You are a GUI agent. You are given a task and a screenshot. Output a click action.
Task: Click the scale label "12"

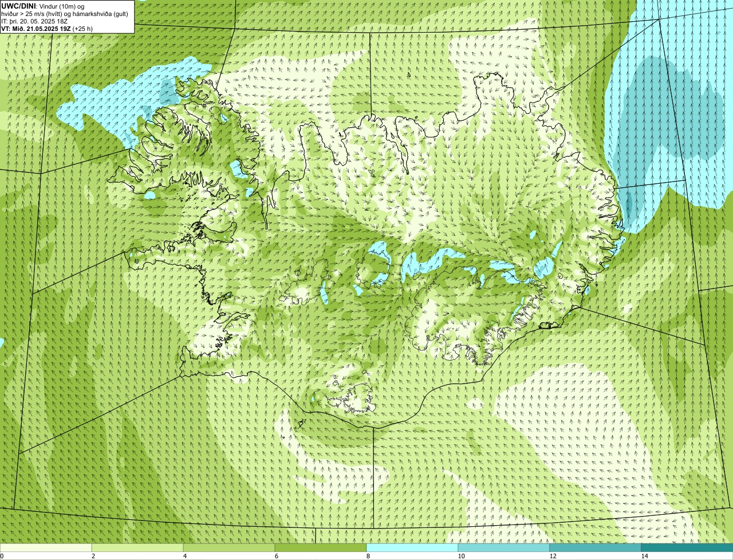[x=552, y=556]
